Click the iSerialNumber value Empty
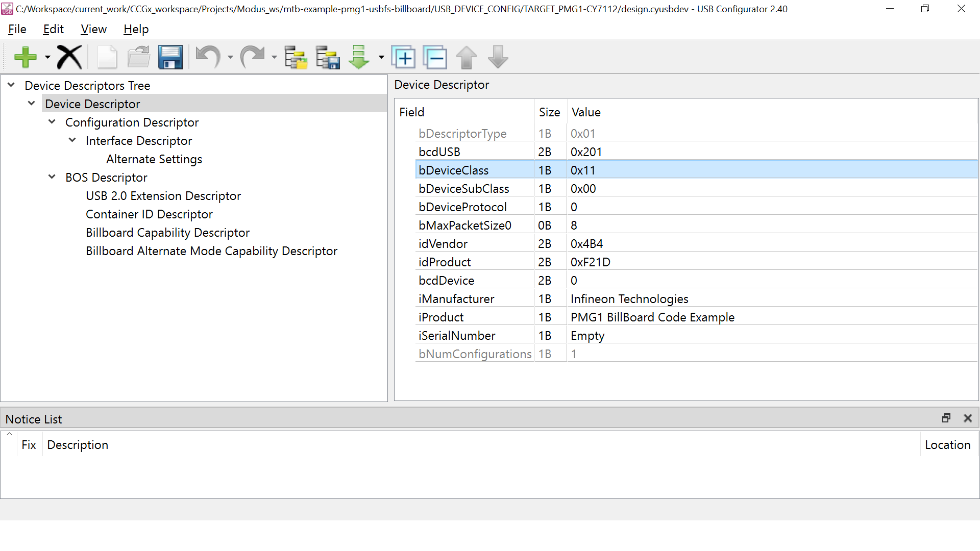980x551 pixels. pyautogui.click(x=587, y=336)
